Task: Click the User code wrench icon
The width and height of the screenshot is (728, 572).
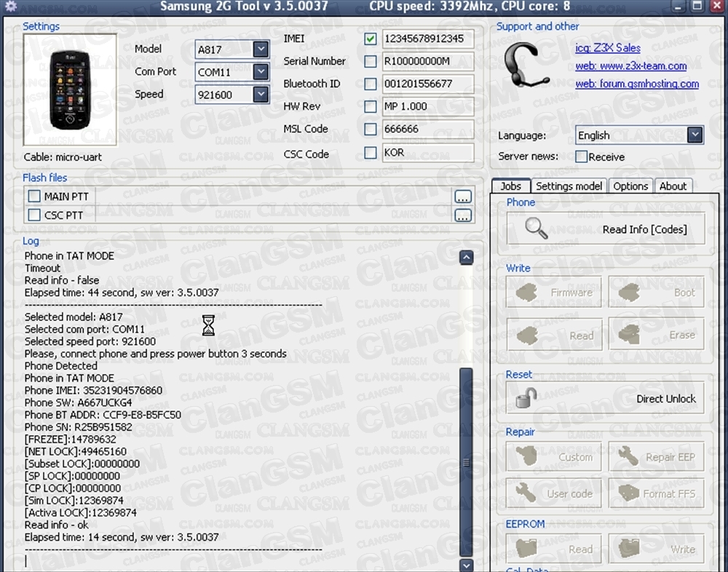Action: pyautogui.click(x=526, y=493)
